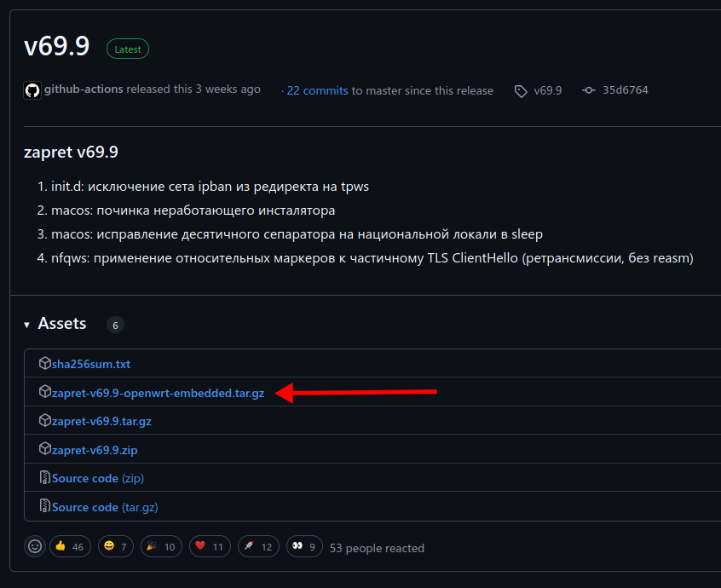Collapse the Assets section

coord(26,325)
